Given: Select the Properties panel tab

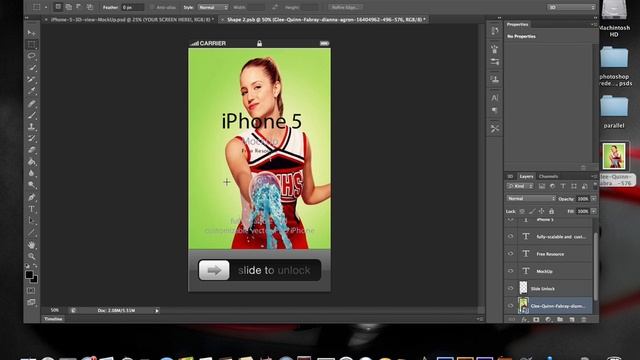Looking at the screenshot, I should [x=518, y=24].
